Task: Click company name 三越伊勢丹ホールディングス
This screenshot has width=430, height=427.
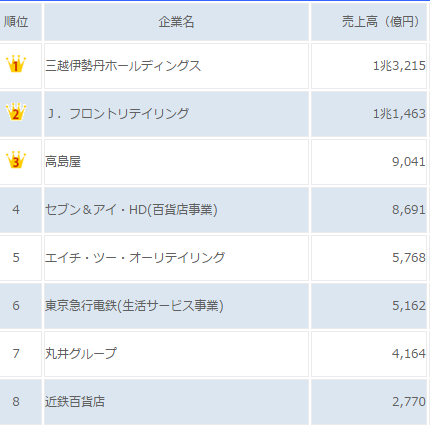Action: [x=123, y=66]
